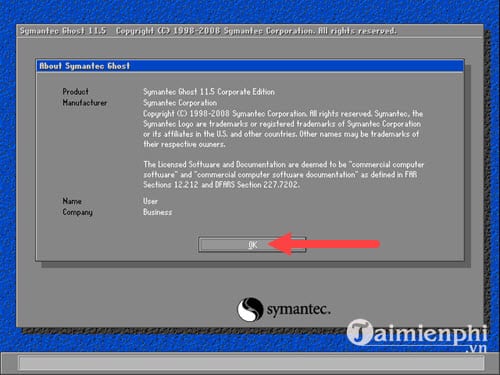The height and width of the screenshot is (375, 500).
Task: Click the Symantec yin-yang logo icon
Action: (x=250, y=309)
